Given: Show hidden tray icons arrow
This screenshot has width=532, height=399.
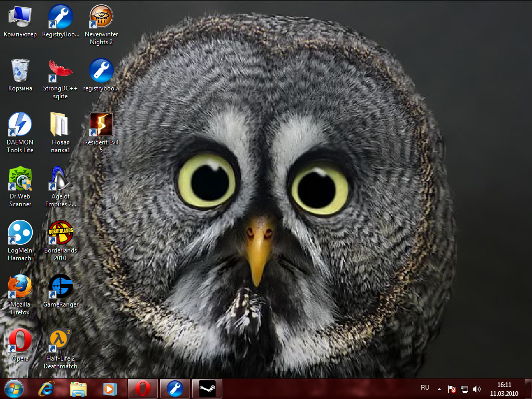Looking at the screenshot, I should click(x=439, y=389).
